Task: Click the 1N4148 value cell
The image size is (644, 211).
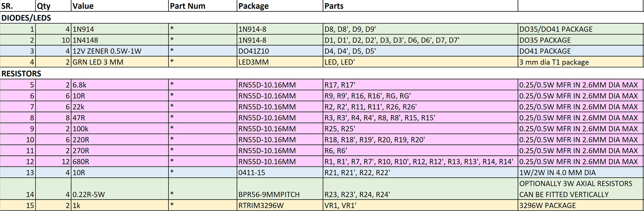Action: pos(120,40)
